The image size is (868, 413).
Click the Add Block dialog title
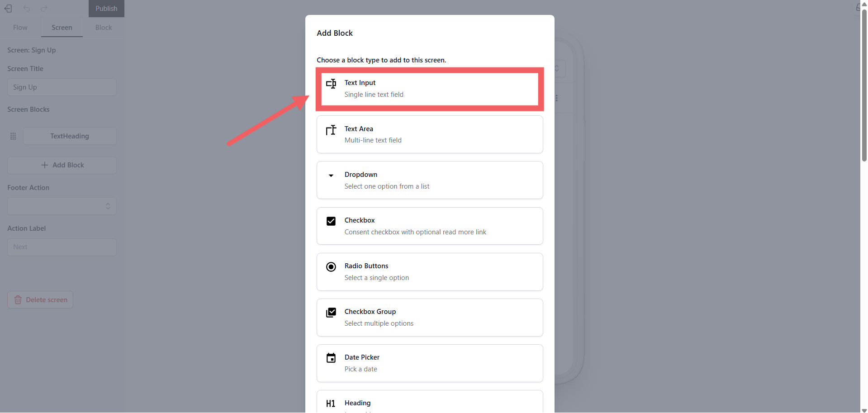335,33
